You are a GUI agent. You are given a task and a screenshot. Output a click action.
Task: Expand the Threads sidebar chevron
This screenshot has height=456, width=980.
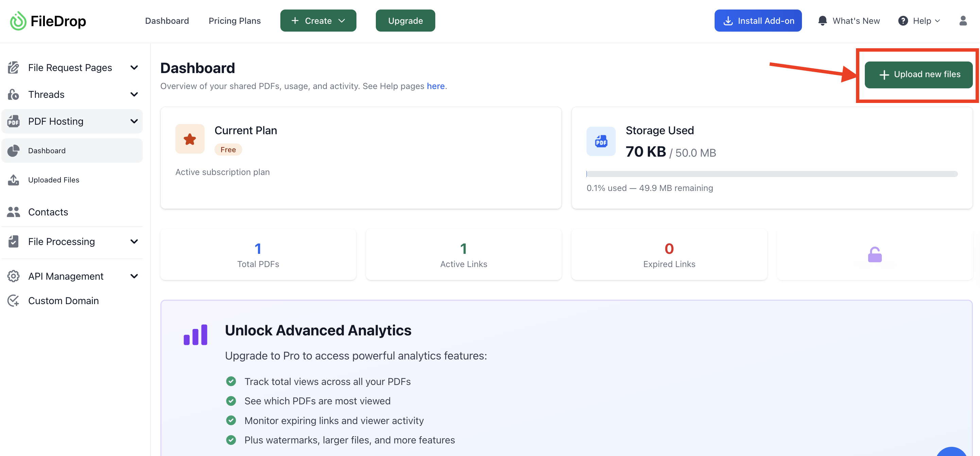coord(134,94)
